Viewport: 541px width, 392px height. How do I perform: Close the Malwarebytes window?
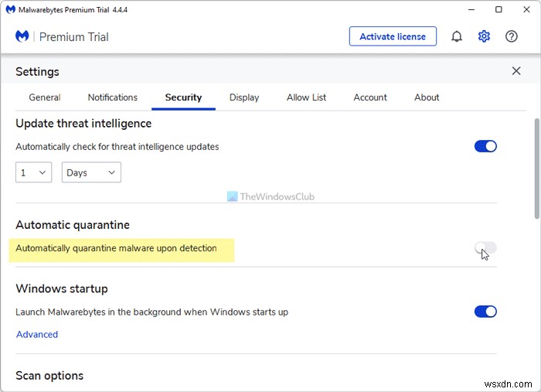pyautogui.click(x=526, y=9)
